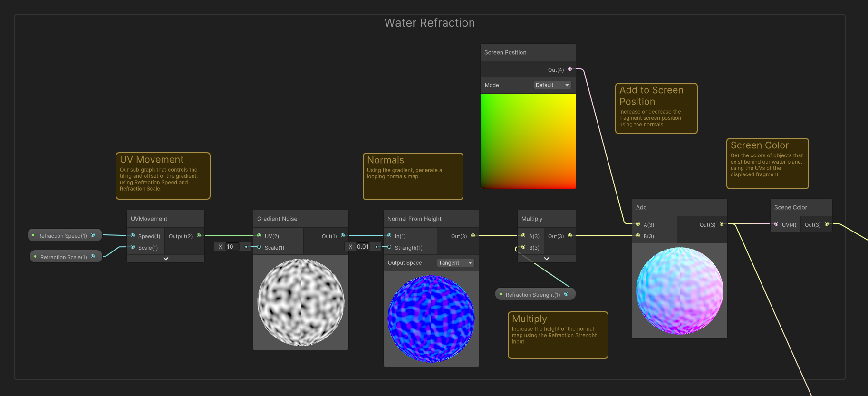This screenshot has width=868, height=396.
Task: Select Refraction Scale(1) property pill
Action: (x=66, y=257)
